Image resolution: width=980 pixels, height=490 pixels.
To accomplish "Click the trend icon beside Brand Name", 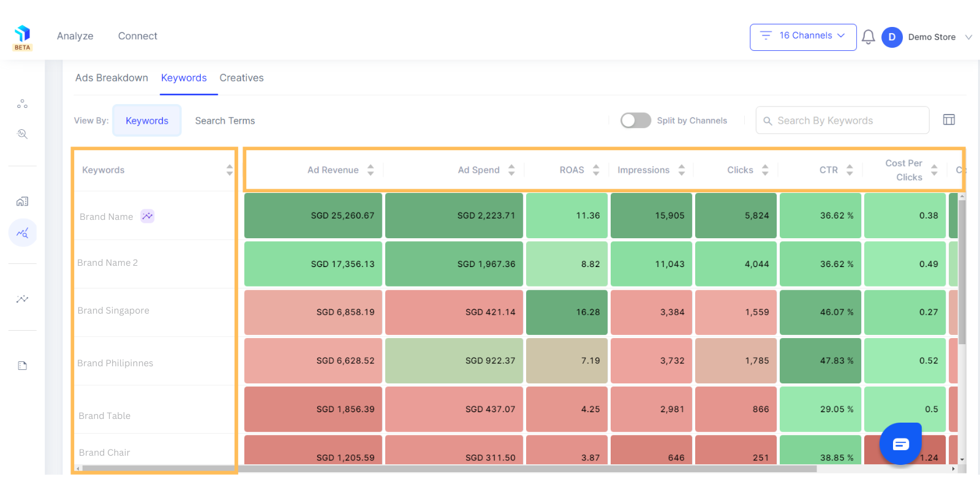I will click(148, 216).
